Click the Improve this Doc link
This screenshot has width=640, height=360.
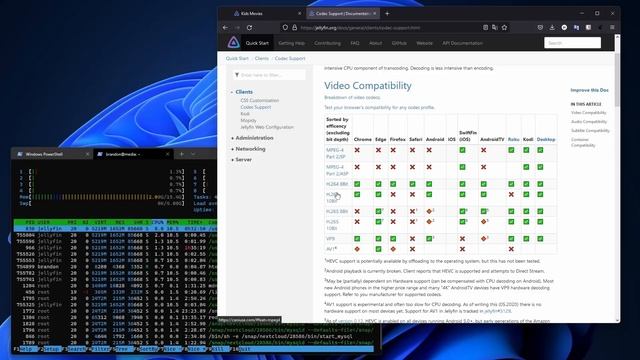[x=589, y=90]
